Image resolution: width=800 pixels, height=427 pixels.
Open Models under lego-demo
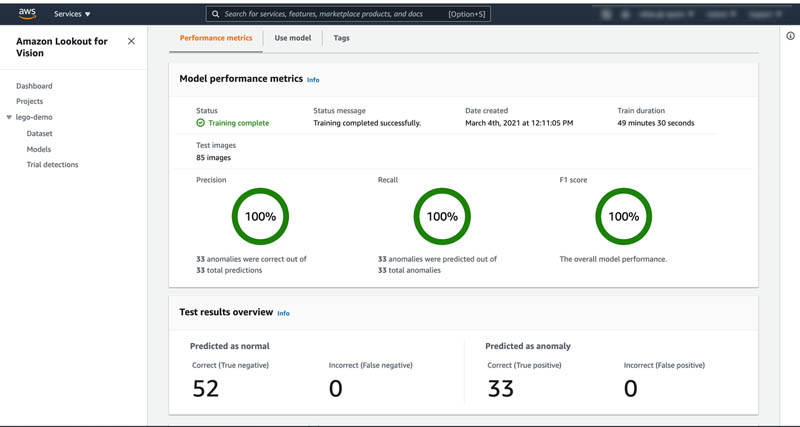pyautogui.click(x=39, y=149)
